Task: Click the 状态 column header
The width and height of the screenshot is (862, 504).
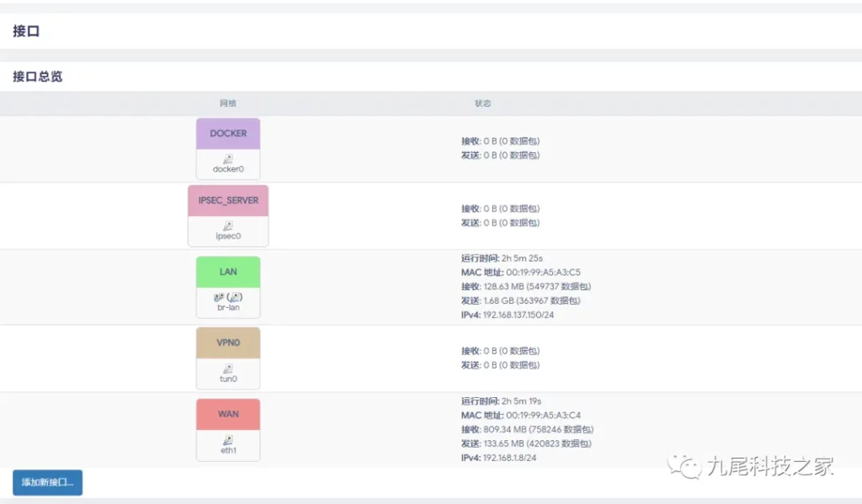Action: 482,103
